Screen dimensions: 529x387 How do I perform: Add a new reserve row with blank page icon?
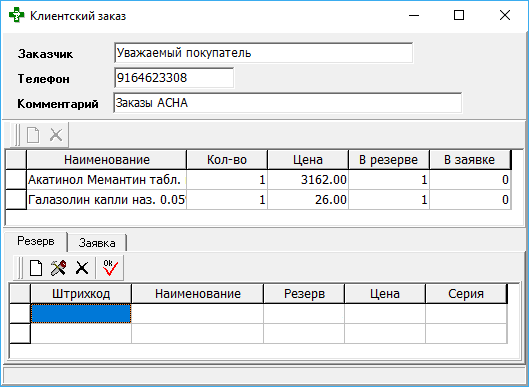tap(36, 268)
